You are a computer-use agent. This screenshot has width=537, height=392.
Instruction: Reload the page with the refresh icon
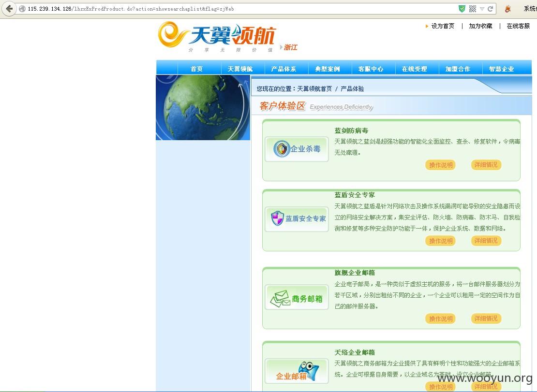click(x=490, y=9)
